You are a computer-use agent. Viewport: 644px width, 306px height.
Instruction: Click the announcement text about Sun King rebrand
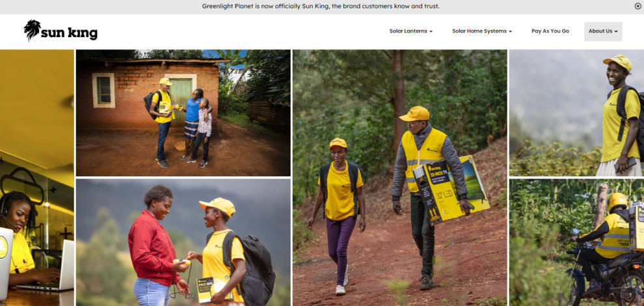[320, 6]
